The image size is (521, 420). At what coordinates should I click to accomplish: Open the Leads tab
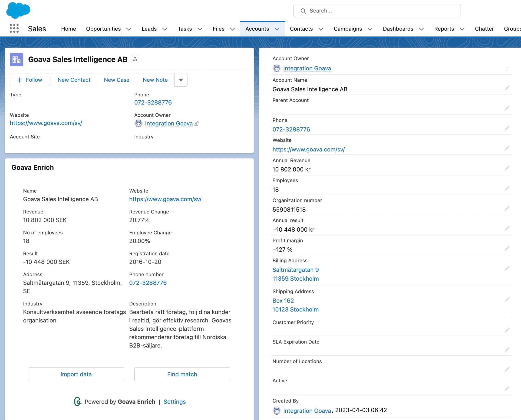pyautogui.click(x=149, y=29)
